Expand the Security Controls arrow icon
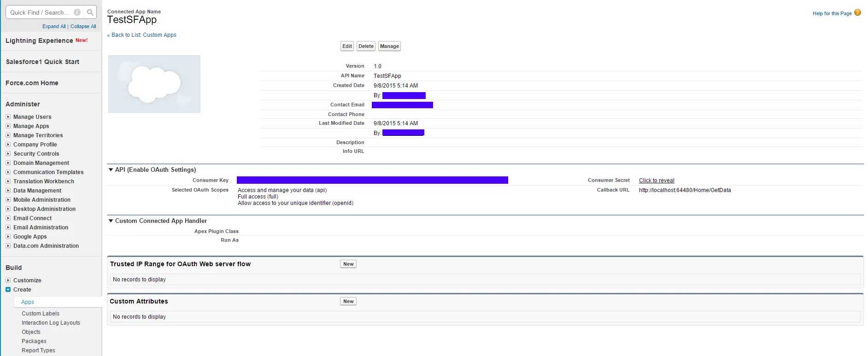 coord(8,154)
